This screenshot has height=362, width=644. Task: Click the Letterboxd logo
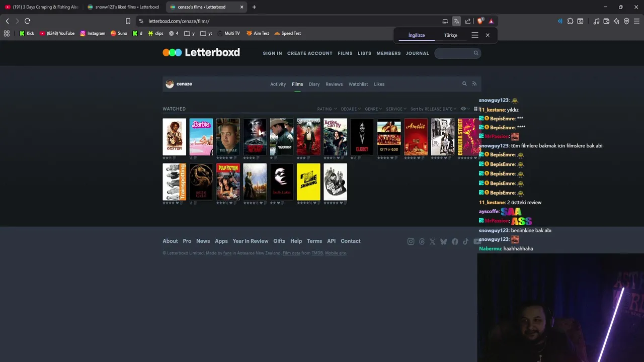click(201, 52)
